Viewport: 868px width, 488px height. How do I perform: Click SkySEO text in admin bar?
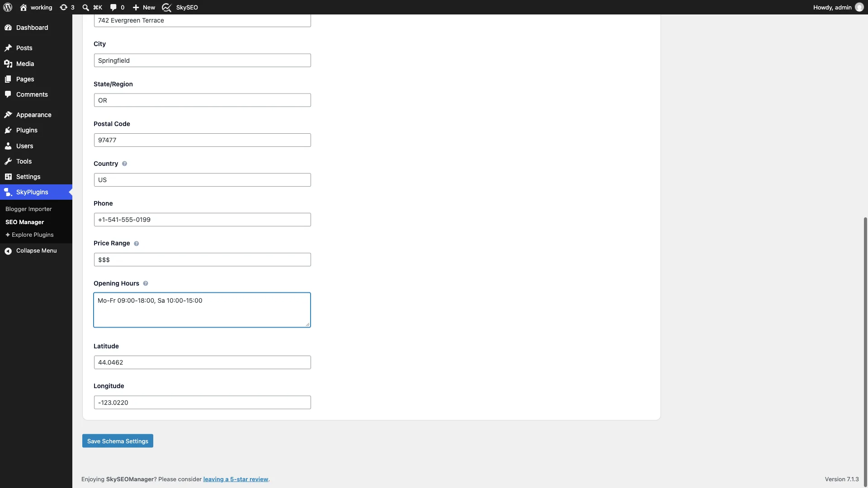[x=187, y=7]
